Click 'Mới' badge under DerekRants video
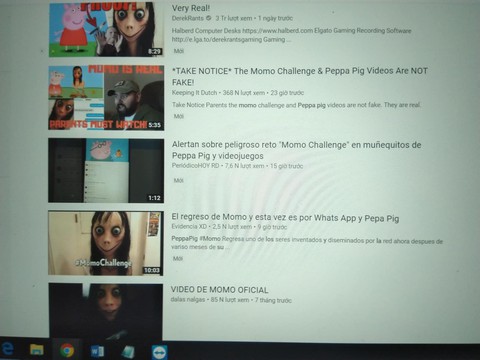 [x=179, y=51]
